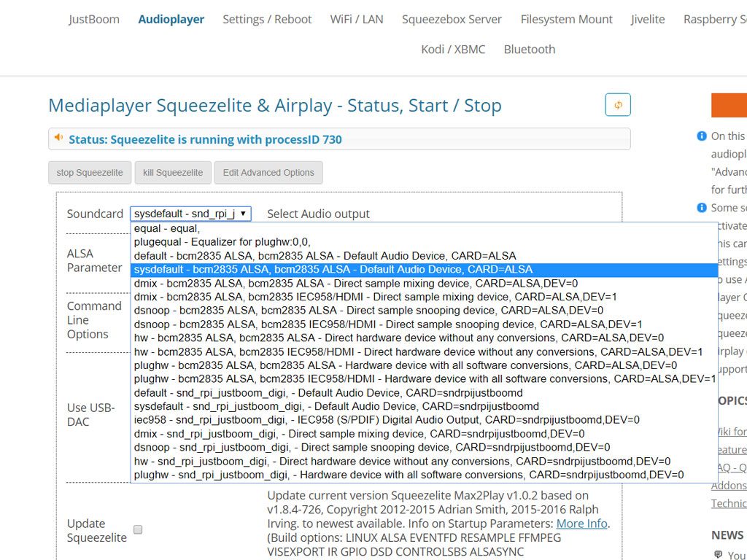
Task: Open the Kodi / XBMC tab
Action: [452, 50]
